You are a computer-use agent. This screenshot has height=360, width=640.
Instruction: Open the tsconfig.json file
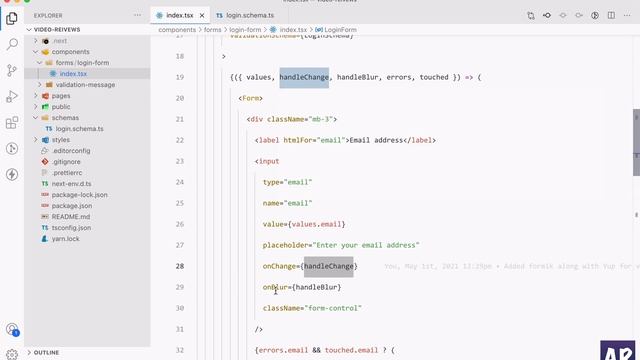pos(87,228)
